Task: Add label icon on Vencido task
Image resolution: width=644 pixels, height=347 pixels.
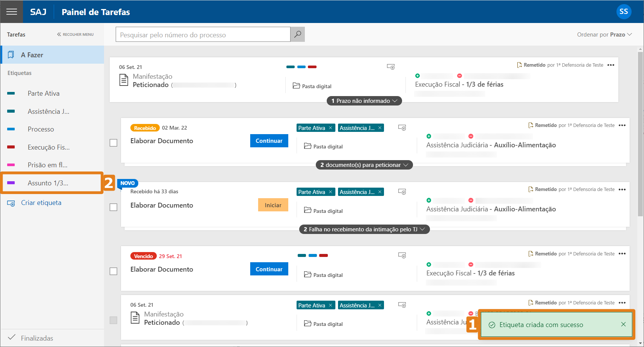Action: pos(402,255)
